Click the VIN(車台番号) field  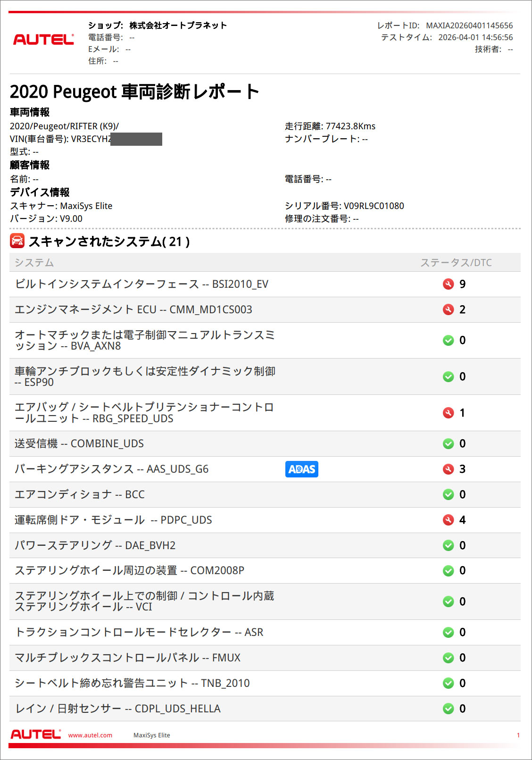(x=86, y=139)
